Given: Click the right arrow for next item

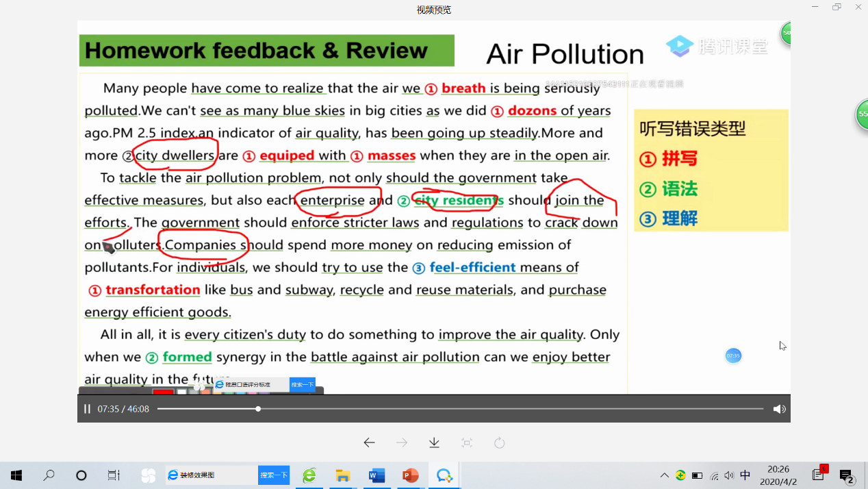Looking at the screenshot, I should (402, 442).
